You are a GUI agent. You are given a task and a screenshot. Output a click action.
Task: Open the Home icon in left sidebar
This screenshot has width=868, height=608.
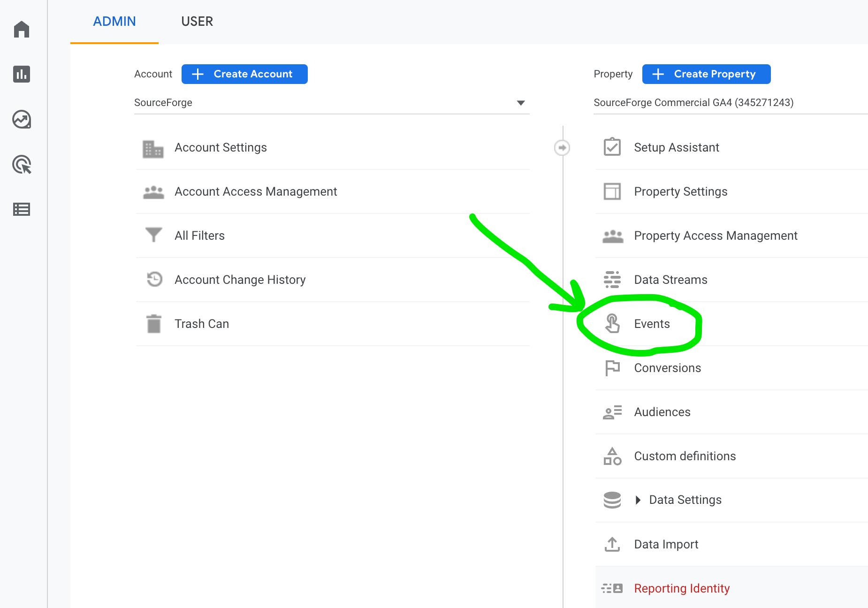(x=22, y=29)
